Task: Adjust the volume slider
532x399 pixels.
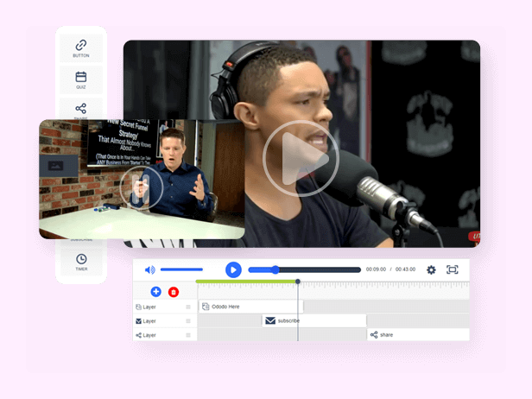Action: coord(181,269)
